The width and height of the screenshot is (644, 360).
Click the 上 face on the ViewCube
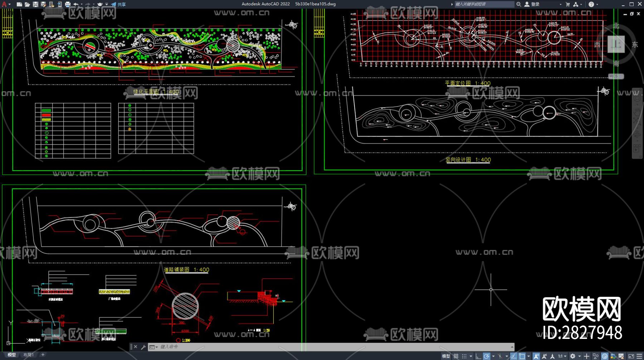pyautogui.click(x=616, y=44)
